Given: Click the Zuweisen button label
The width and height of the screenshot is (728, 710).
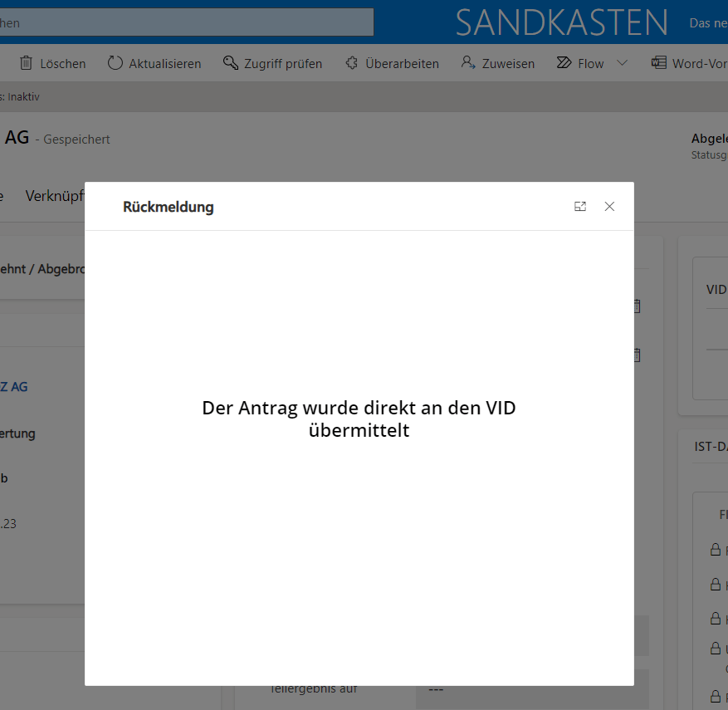Looking at the screenshot, I should [508, 64].
